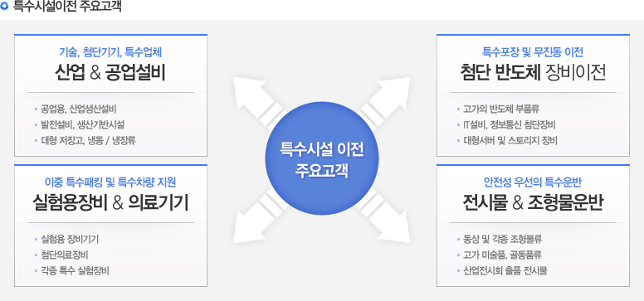Click 대형서버 및 스토리지 장비 item
Image resolution: width=644 pixels, height=301 pixels.
pos(510,141)
